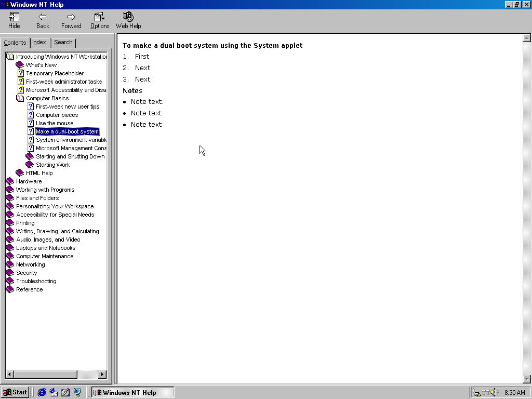Expand the Working with Programs book
Screen dimensions: 532x399
tap(45, 190)
